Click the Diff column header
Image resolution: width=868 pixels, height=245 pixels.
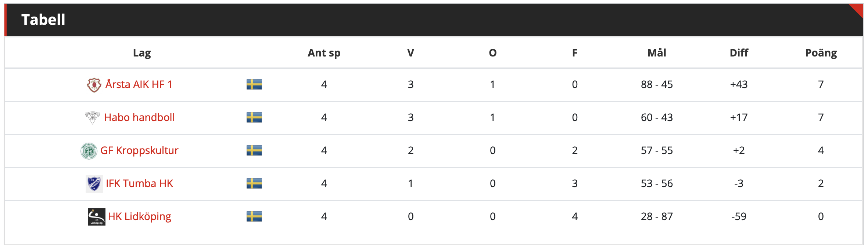tap(739, 53)
